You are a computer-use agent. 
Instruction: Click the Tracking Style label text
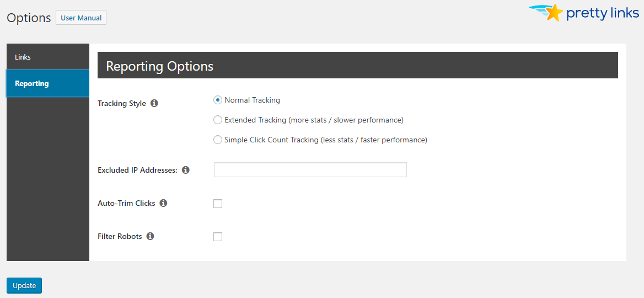click(x=122, y=103)
